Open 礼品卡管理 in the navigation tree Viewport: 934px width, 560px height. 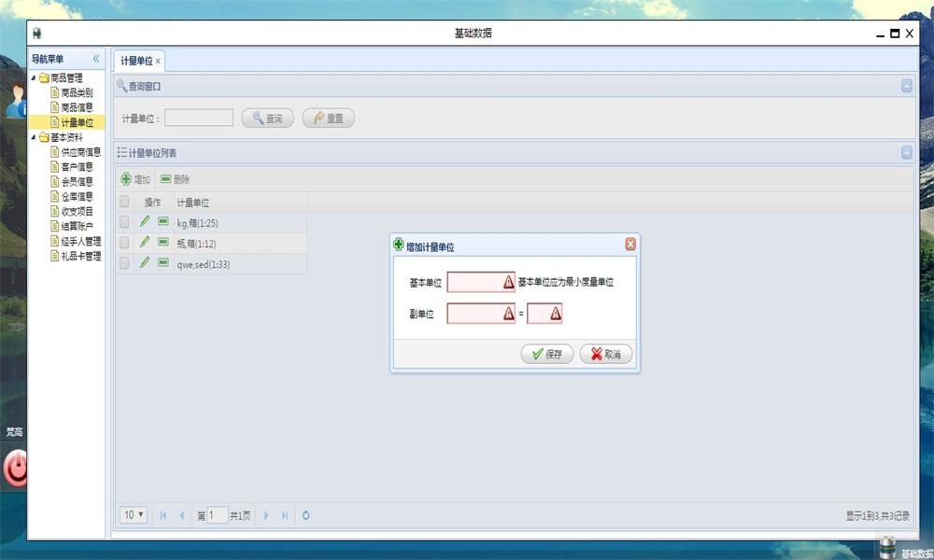tap(81, 257)
